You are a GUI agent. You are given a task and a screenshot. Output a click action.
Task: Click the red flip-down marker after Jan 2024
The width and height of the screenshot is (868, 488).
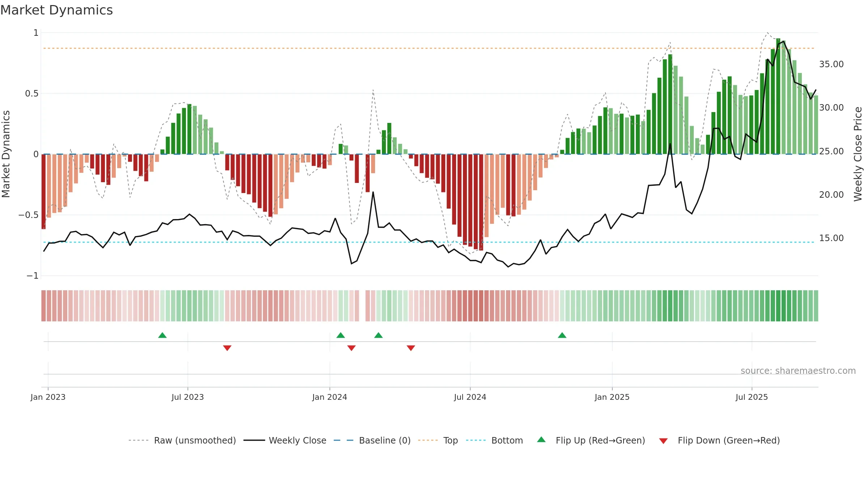(x=352, y=348)
